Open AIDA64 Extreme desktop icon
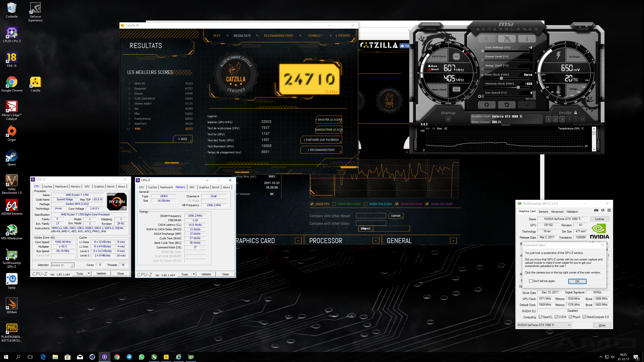Image resolution: width=644 pixels, height=362 pixels. point(12,208)
